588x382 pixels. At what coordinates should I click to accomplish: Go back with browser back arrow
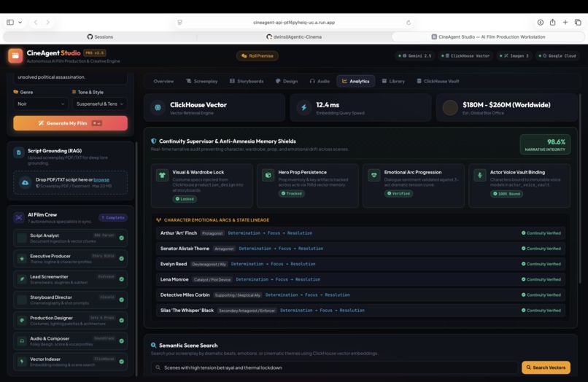(x=36, y=23)
